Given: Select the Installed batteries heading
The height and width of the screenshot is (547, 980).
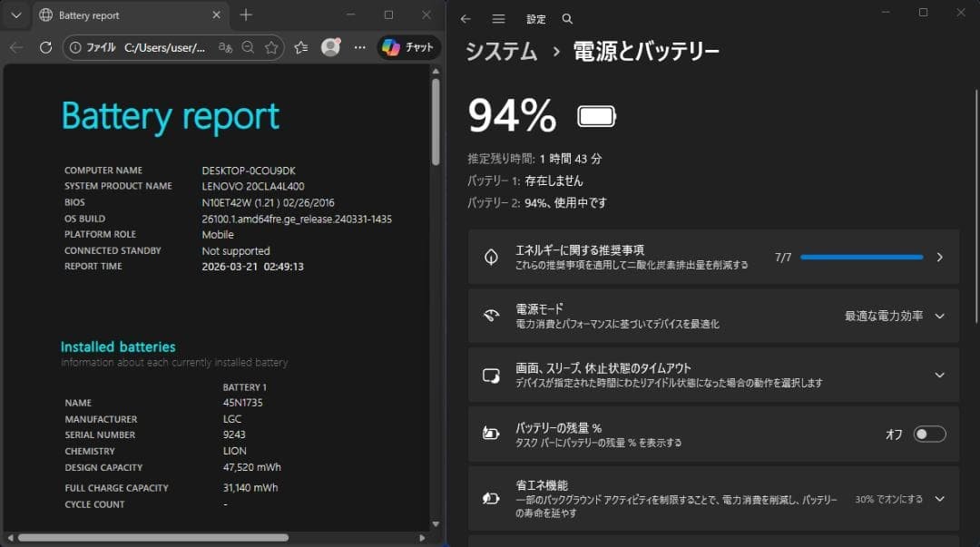Looking at the screenshot, I should point(118,347).
